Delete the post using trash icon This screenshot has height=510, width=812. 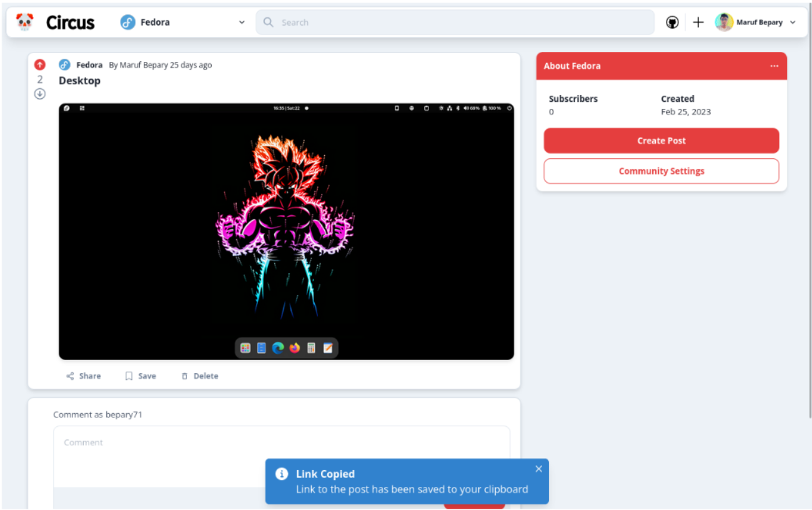pyautogui.click(x=184, y=376)
